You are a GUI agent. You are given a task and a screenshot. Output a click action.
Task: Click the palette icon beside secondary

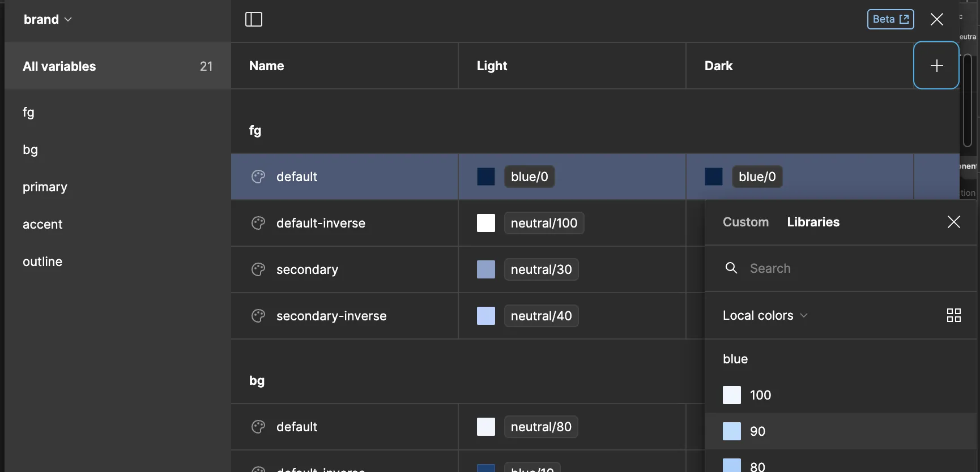[x=258, y=269]
